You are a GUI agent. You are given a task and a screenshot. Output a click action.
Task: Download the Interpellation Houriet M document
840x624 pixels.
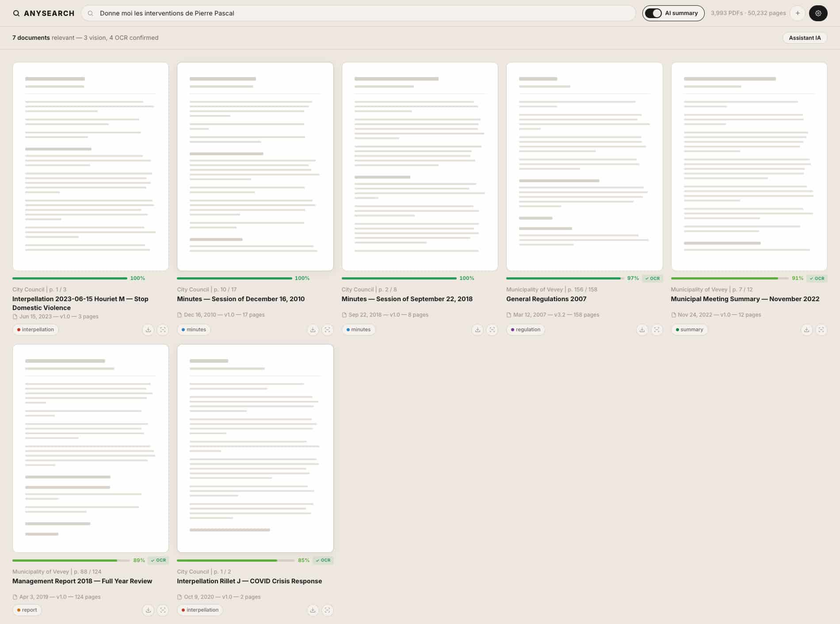[x=149, y=329]
